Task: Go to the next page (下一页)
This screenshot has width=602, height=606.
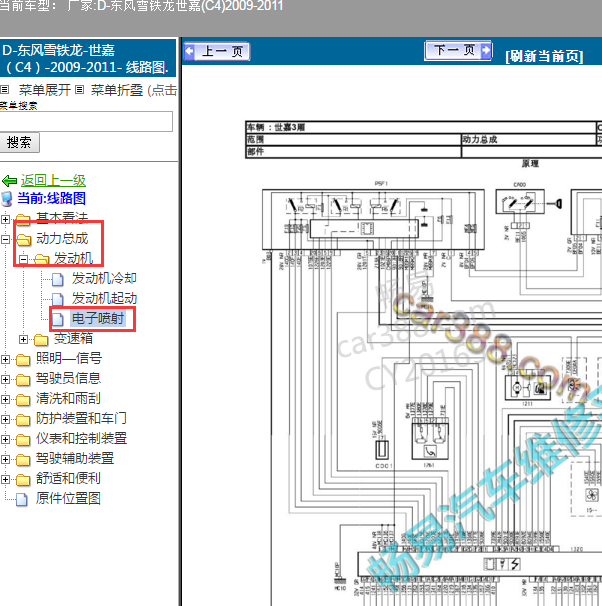Action: [458, 51]
